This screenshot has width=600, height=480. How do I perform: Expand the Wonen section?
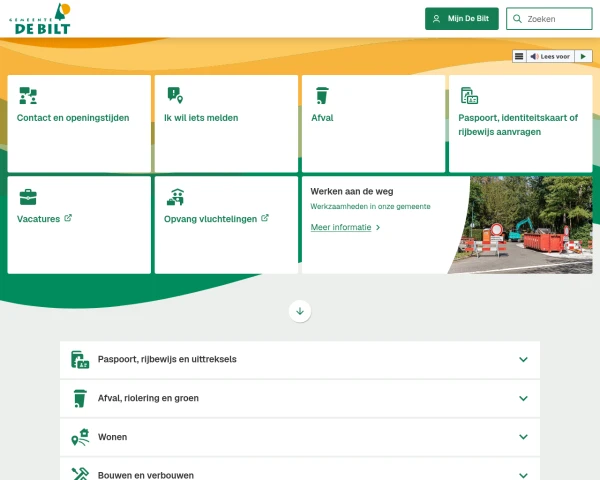300,437
